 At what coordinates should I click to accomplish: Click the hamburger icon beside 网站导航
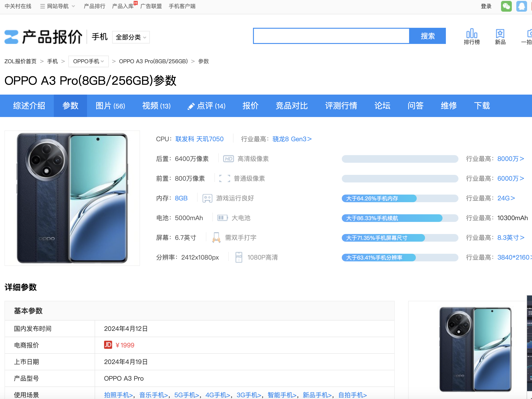(42, 6)
